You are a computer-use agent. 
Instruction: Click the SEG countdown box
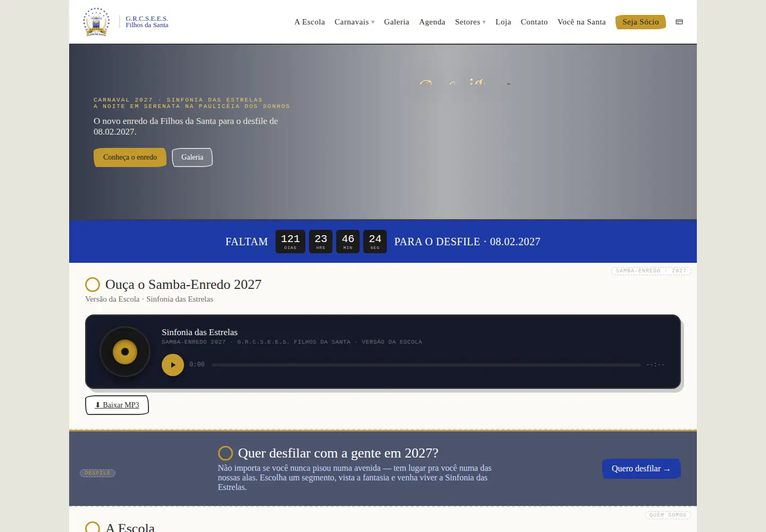point(375,242)
